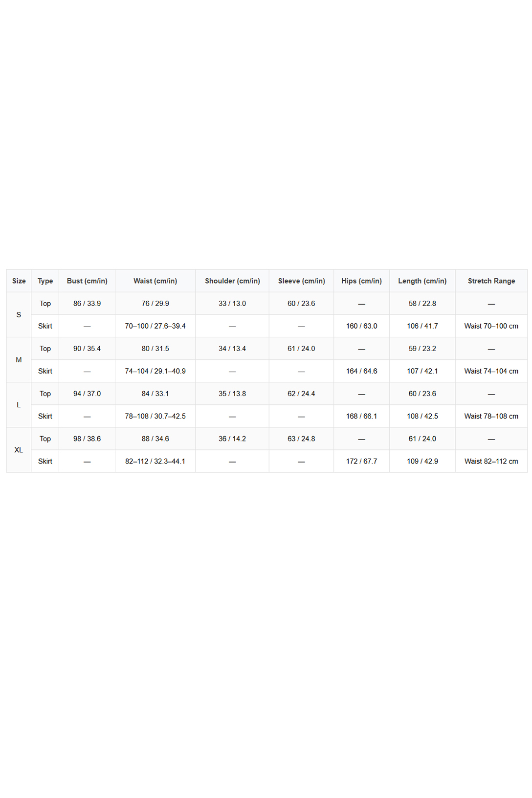Click the Waist (cm/in) column header
This screenshot has width=532, height=798.
point(155,281)
